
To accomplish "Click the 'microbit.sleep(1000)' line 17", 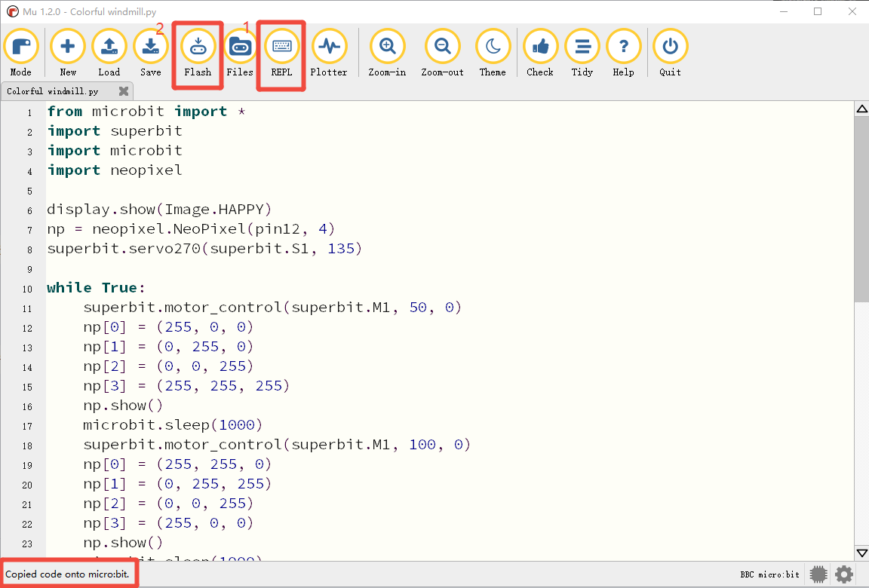I will (173, 425).
